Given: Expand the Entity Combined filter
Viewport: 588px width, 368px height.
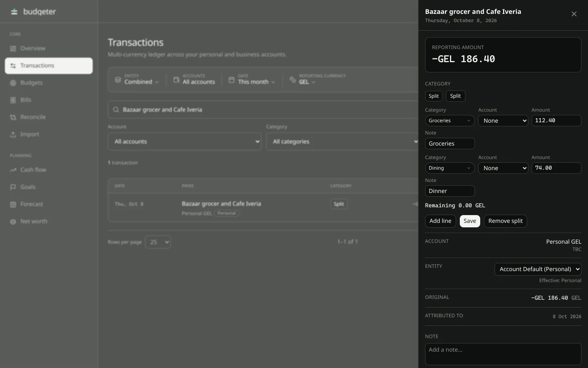Looking at the screenshot, I should pos(137,79).
